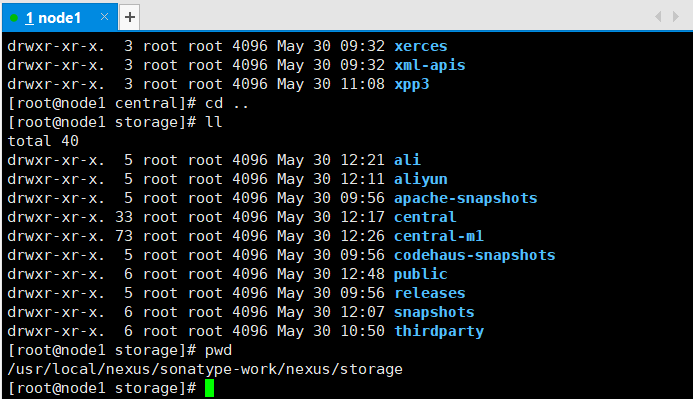Click the apache-snapshots directory entry
The height and width of the screenshot is (399, 693).
(465, 198)
